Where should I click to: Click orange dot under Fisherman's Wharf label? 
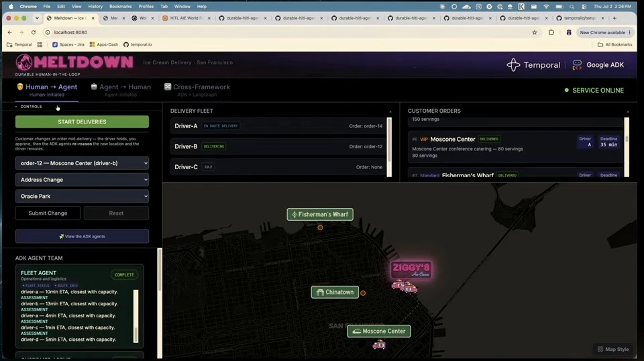pos(320,227)
